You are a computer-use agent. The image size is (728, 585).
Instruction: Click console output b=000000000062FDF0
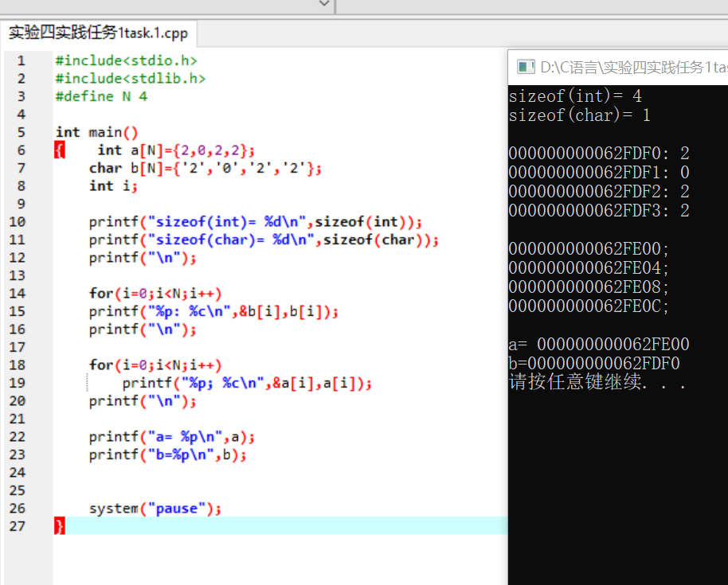tap(594, 363)
